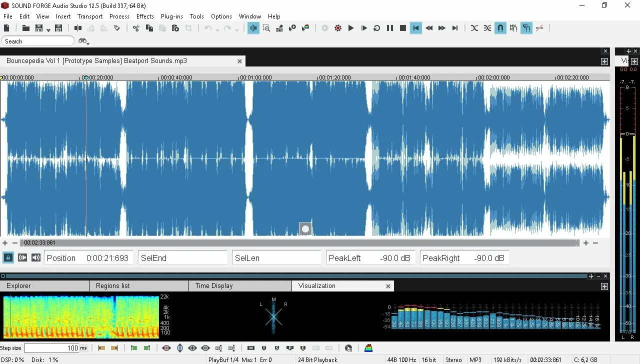Click the spectrogram thumbnail in Visualization
Screen dimensions: 640x364
81,316
